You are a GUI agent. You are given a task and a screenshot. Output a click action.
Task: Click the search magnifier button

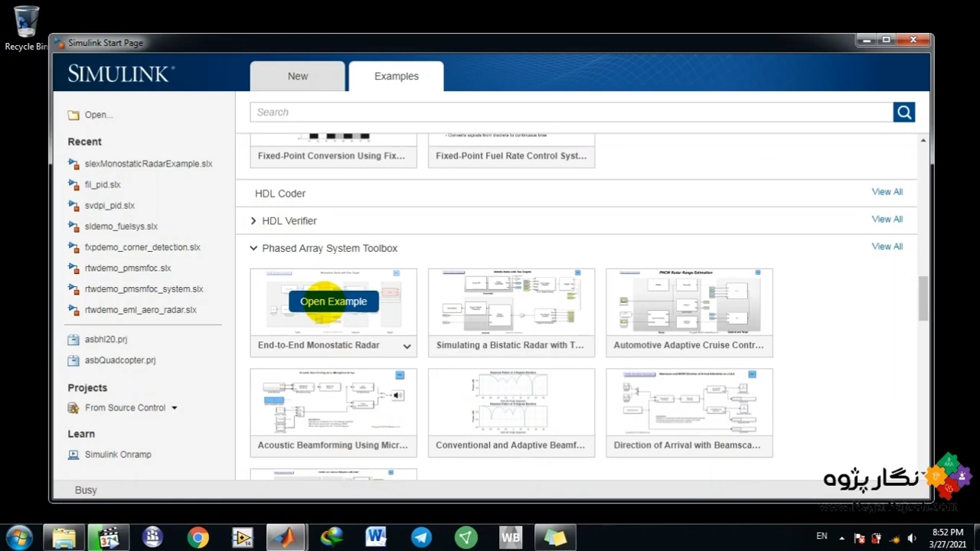pyautogui.click(x=903, y=112)
